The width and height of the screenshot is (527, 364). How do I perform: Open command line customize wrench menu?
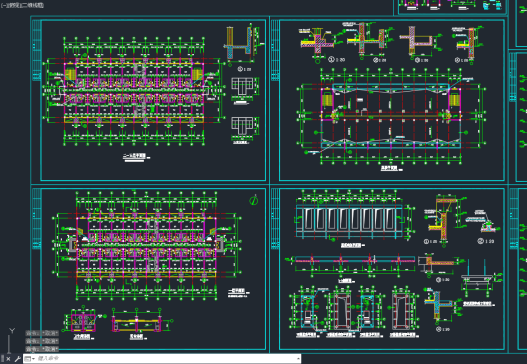[17, 359]
